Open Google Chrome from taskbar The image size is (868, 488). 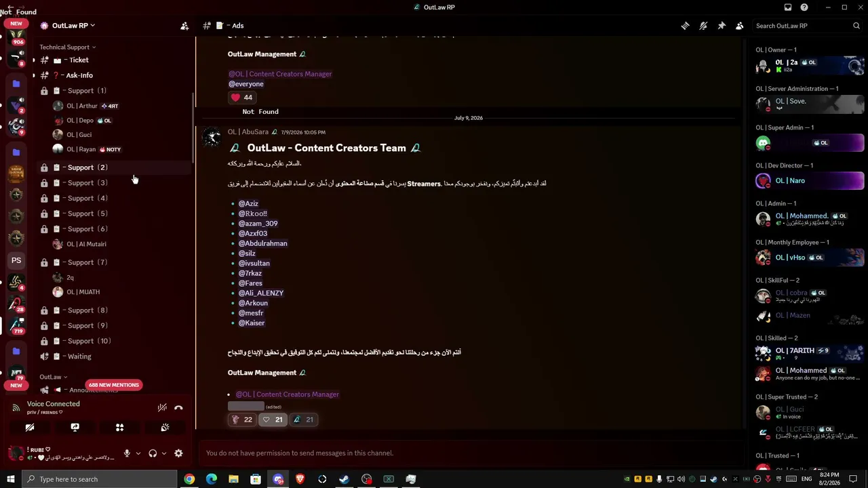point(189,479)
